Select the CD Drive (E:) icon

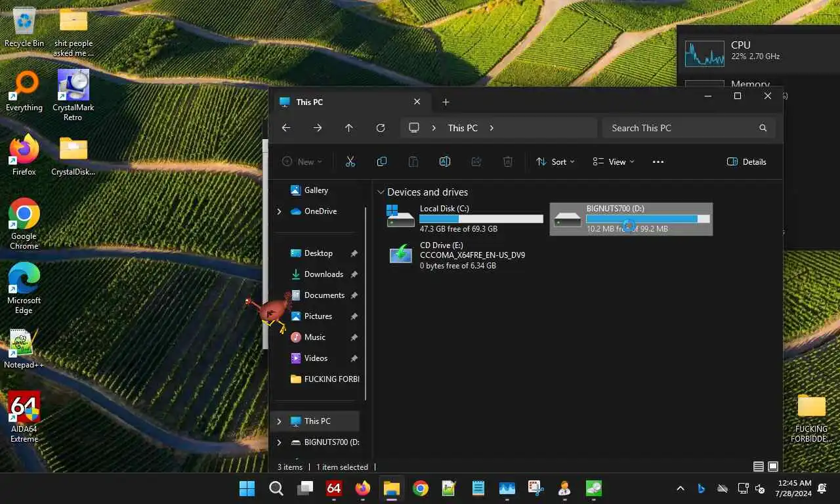coord(400,253)
